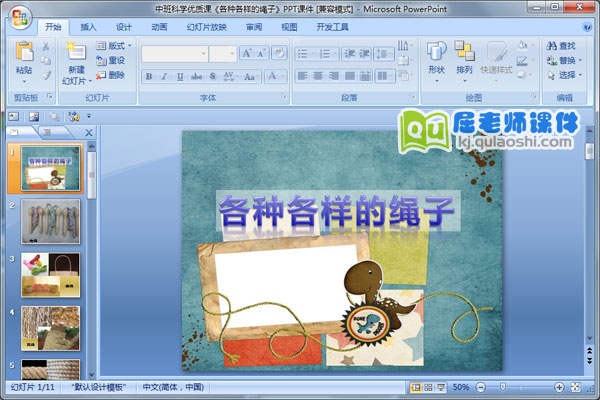The width and height of the screenshot is (600, 400).
Task: Toggle text Shadow formatting
Action: point(213,77)
